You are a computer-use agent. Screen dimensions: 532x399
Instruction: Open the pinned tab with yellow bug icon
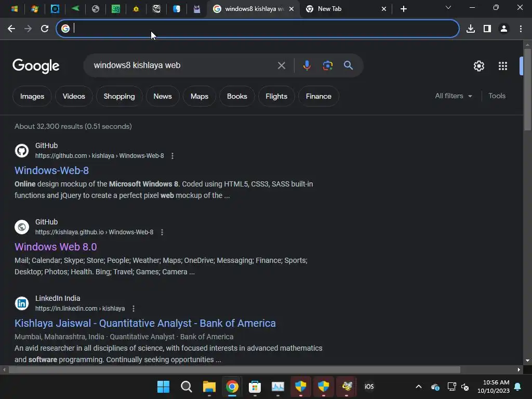click(136, 9)
